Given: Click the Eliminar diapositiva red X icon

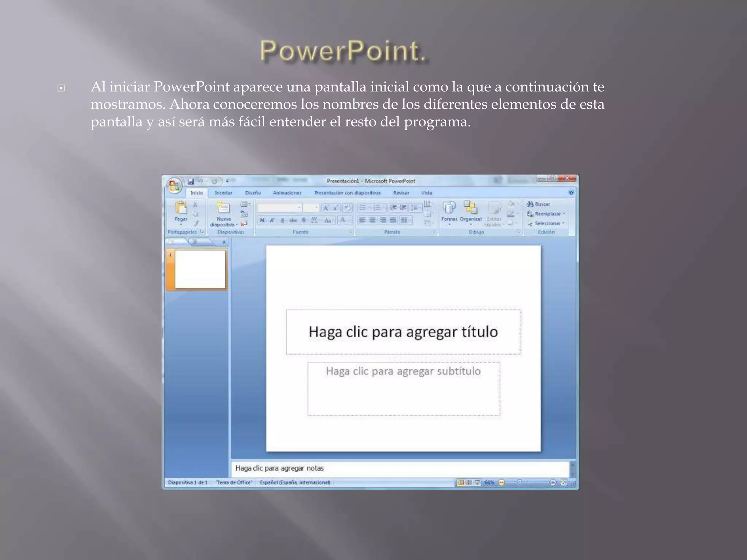Looking at the screenshot, I should (x=244, y=223).
